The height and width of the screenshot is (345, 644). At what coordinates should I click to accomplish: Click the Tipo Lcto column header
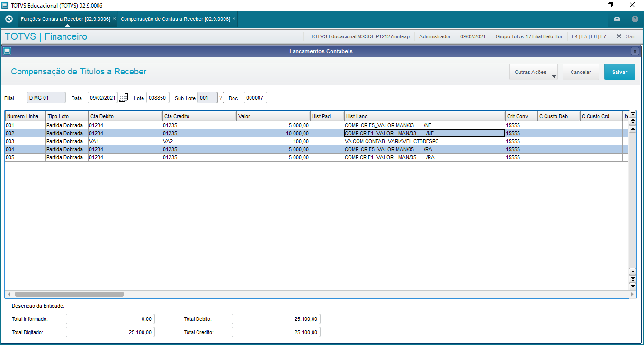coord(67,116)
